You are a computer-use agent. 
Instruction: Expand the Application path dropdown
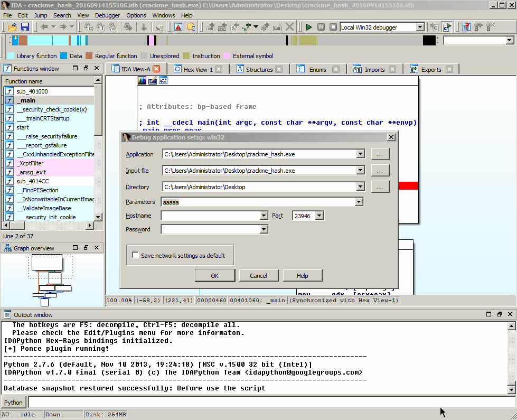(360, 154)
